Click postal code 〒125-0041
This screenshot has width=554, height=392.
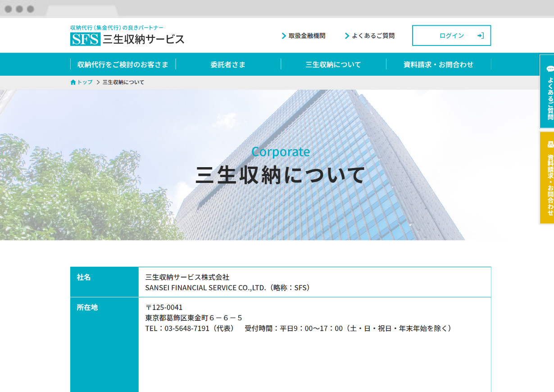pyautogui.click(x=164, y=307)
